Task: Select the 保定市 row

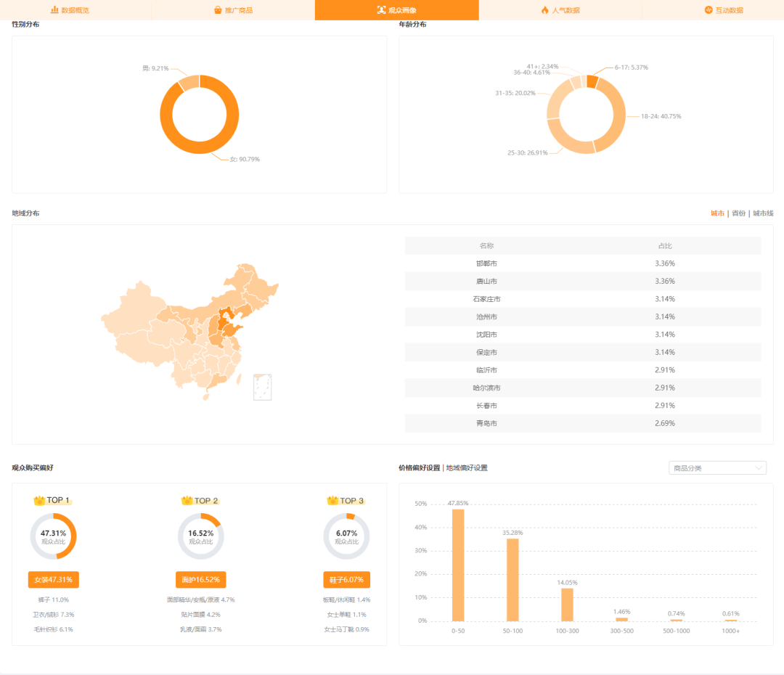Action: [583, 353]
